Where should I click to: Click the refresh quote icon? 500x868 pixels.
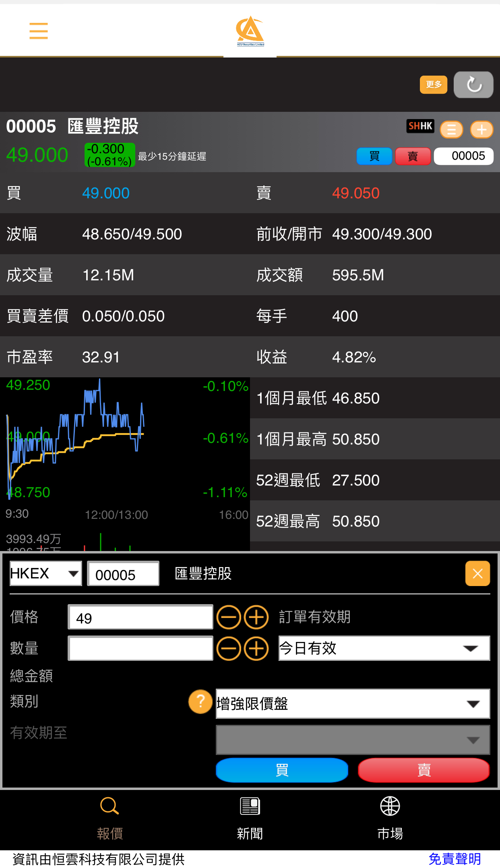click(x=473, y=85)
